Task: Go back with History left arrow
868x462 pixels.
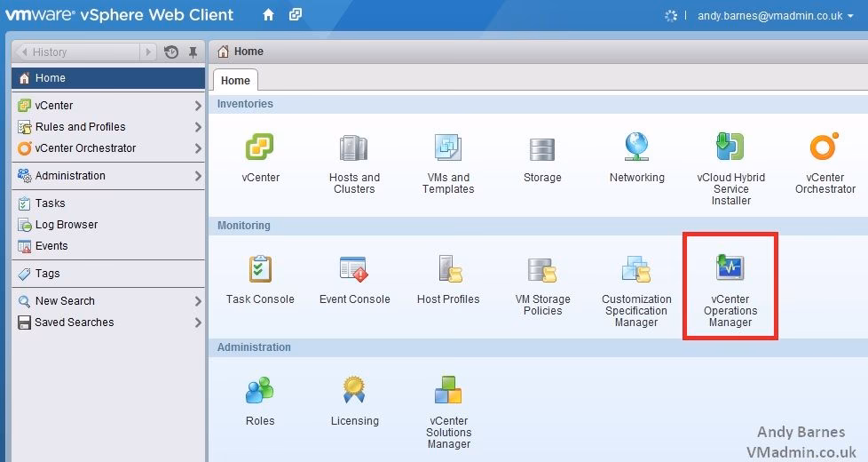Action: pos(24,52)
